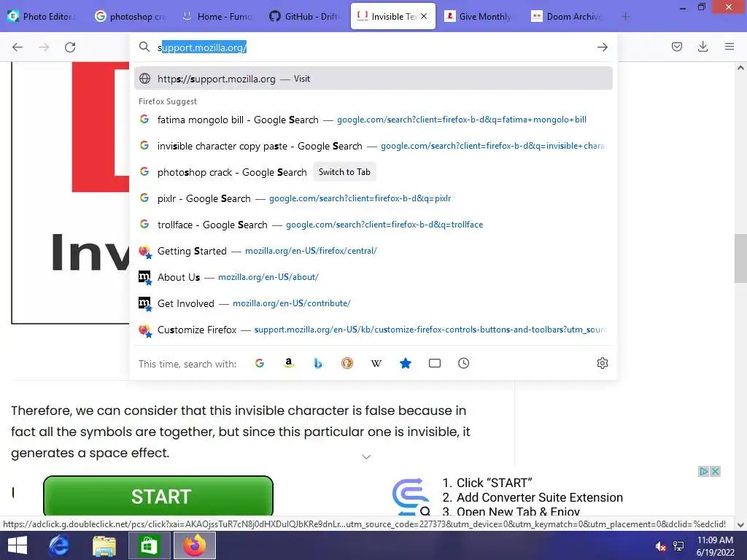Launch Internet Explorer from taskbar
Viewport: 747px width, 560px height.
(x=60, y=545)
